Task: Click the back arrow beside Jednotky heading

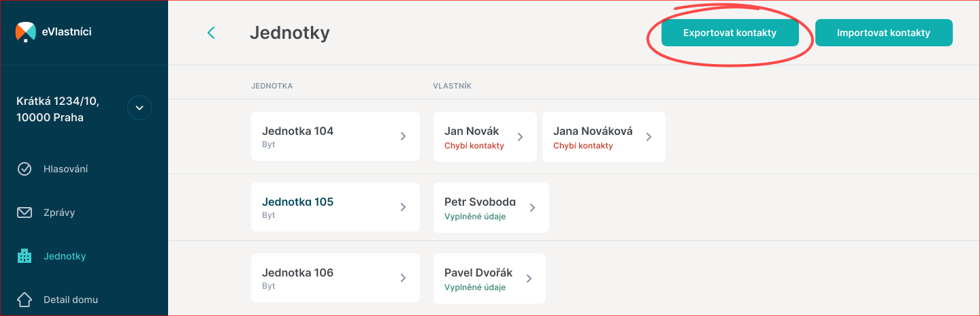Action: click(x=211, y=33)
